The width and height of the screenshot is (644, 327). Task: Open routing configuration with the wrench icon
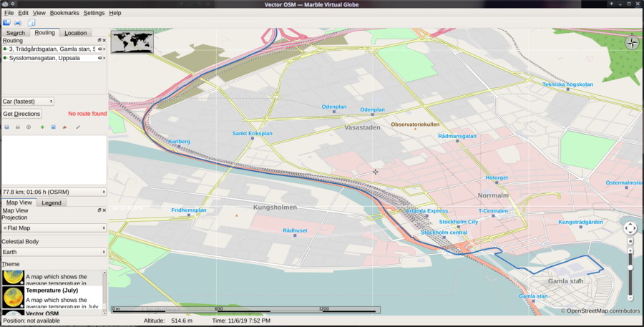tap(78, 127)
